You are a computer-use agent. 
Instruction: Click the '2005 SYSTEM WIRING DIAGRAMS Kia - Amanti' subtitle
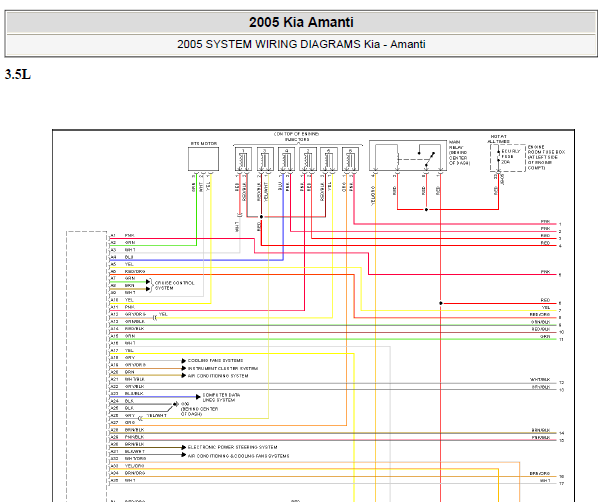(x=301, y=44)
